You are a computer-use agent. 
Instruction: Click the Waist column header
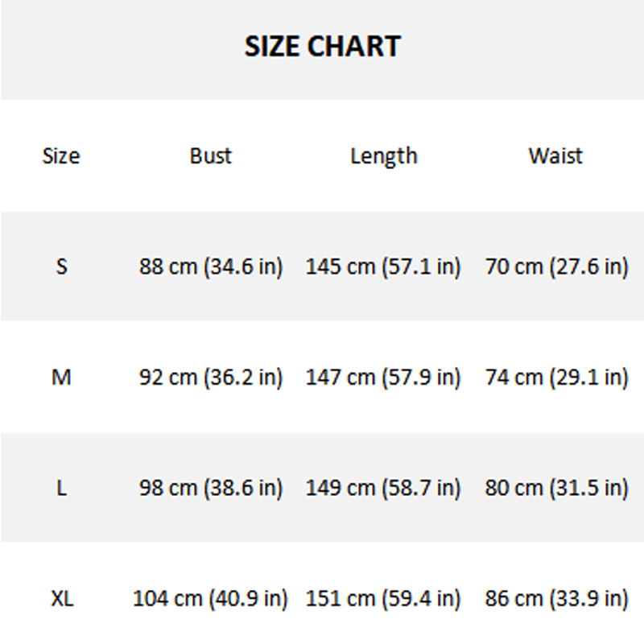coord(555,155)
